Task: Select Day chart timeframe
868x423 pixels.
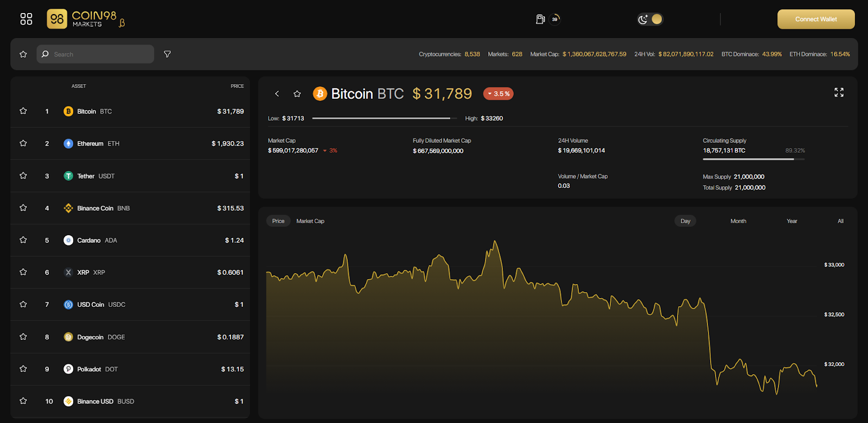Action: coord(686,221)
